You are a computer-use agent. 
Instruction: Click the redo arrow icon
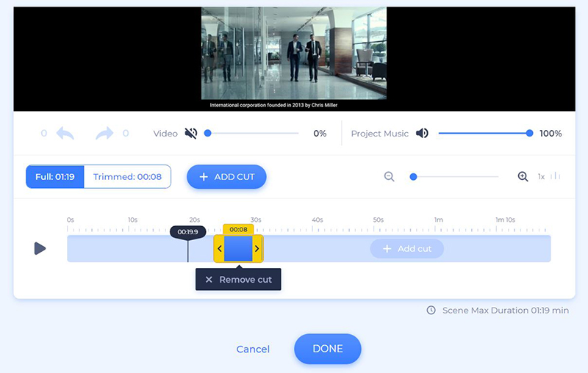pos(104,134)
